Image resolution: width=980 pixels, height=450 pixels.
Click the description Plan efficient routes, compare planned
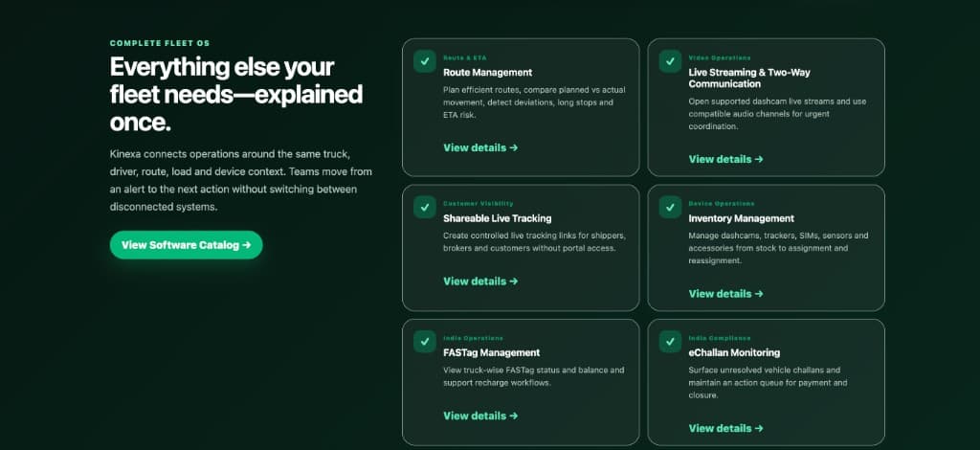534,102
